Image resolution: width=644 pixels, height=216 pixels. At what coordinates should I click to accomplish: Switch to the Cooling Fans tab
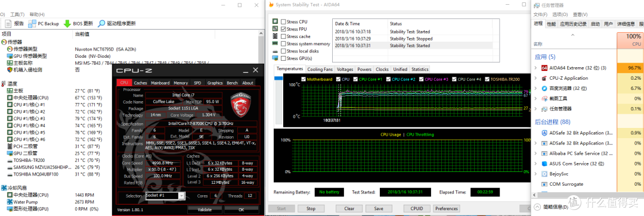[320, 69]
